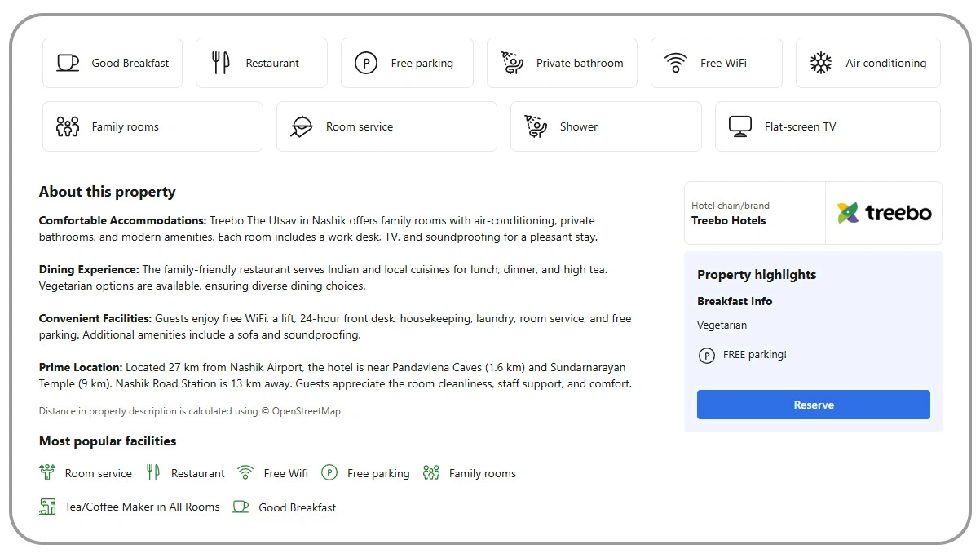The height and width of the screenshot is (558, 980).
Task: Click the Free Wifi icon under Most popular facilities
Action: 245,472
